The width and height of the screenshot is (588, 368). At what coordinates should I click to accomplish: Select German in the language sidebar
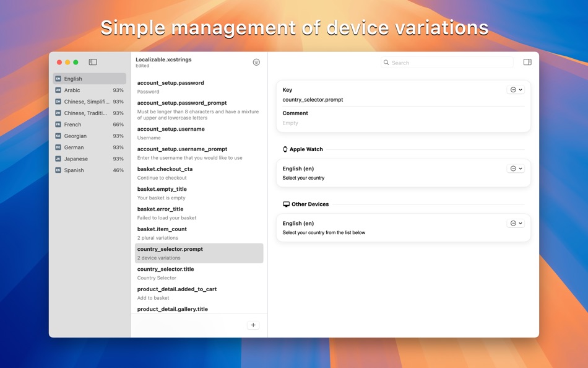coord(90,147)
